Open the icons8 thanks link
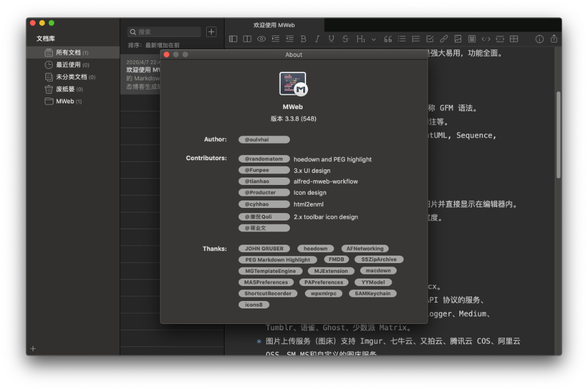Screen dimensions: 588x390 253,305
